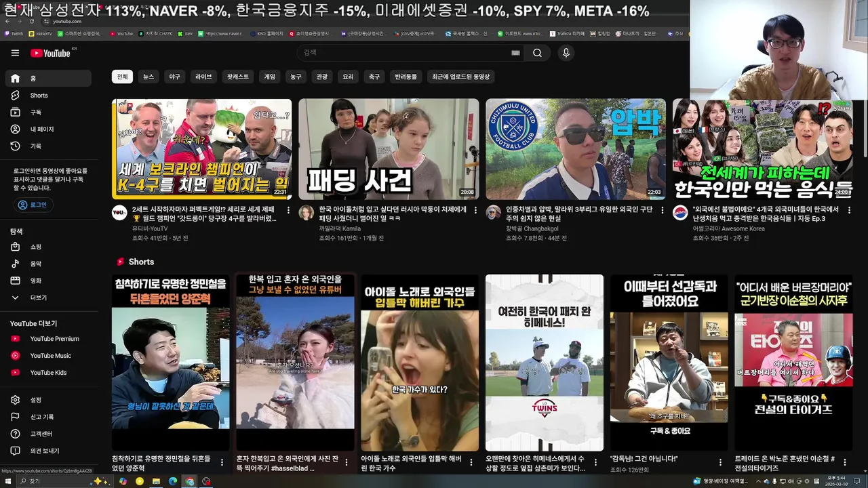
Task: Open 음악 in explore section
Action: coord(47,264)
